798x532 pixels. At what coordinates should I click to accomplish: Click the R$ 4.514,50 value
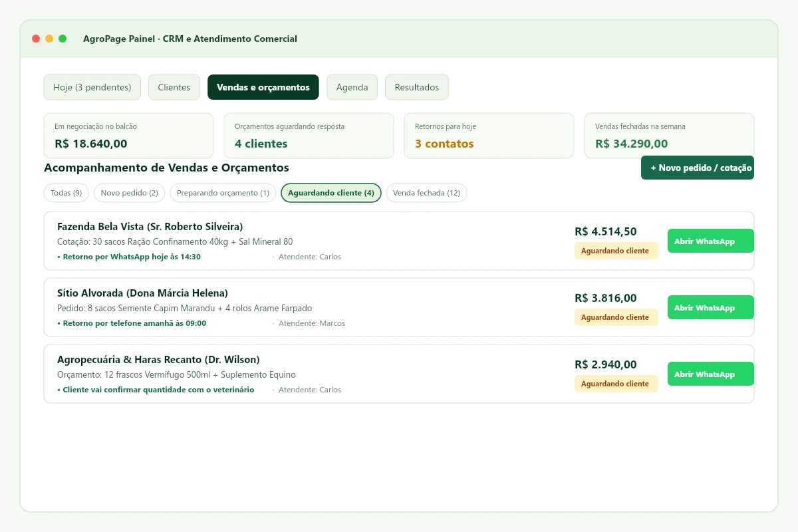(606, 231)
